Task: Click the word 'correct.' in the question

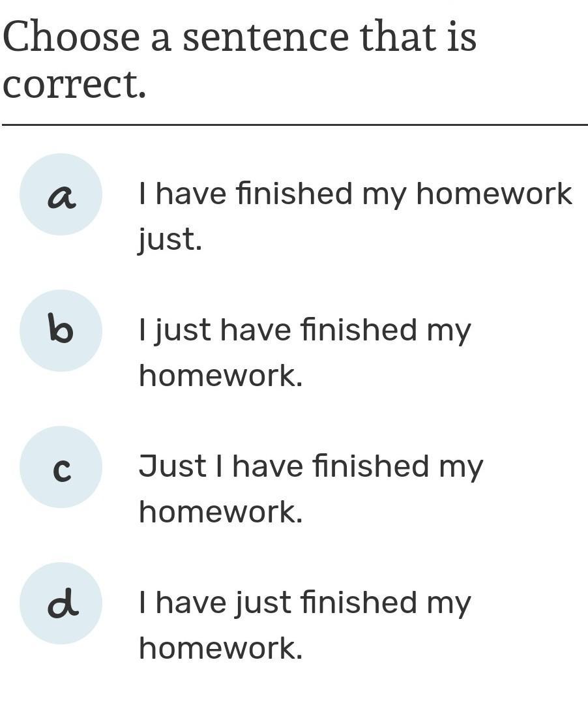Action: [x=74, y=85]
